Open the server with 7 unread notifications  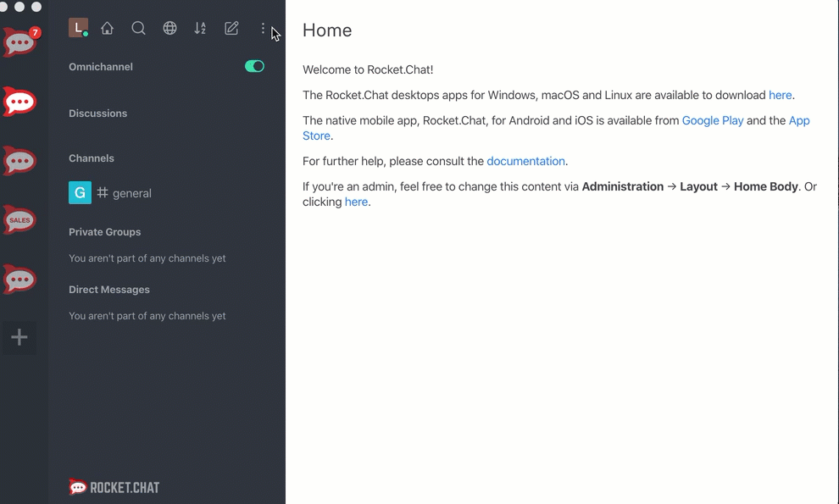pos(20,42)
